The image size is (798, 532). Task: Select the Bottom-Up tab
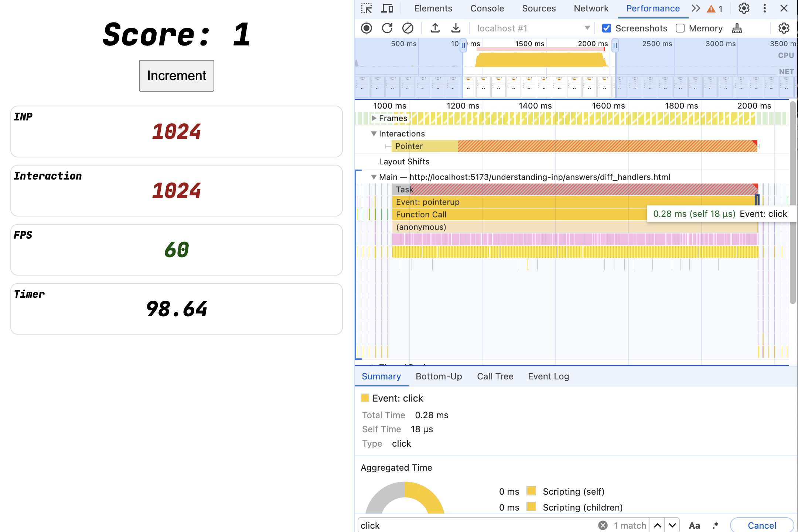[x=439, y=376]
